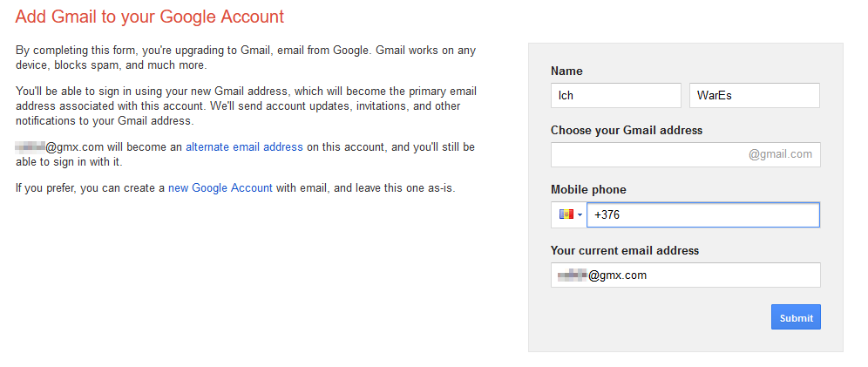
Task: Click the Your current email address label
Action: click(x=624, y=250)
